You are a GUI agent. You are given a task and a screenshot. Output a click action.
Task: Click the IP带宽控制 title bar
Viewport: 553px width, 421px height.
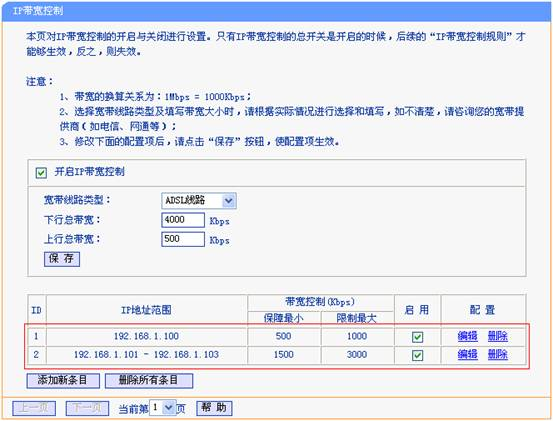[x=276, y=11]
